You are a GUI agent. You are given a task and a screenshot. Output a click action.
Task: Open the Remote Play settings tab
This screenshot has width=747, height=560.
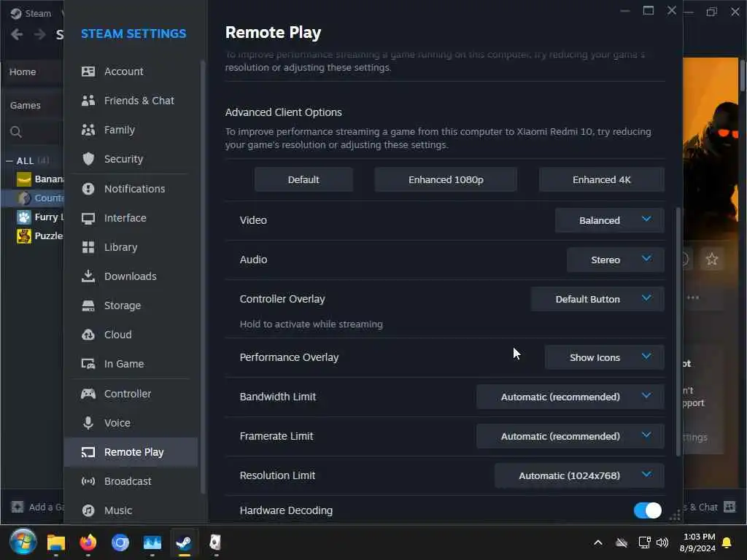(x=131, y=452)
